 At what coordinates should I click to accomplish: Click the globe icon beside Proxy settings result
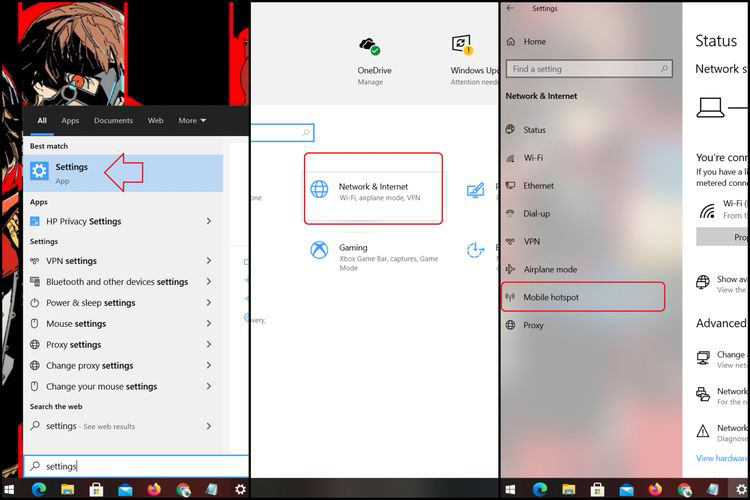[34, 344]
